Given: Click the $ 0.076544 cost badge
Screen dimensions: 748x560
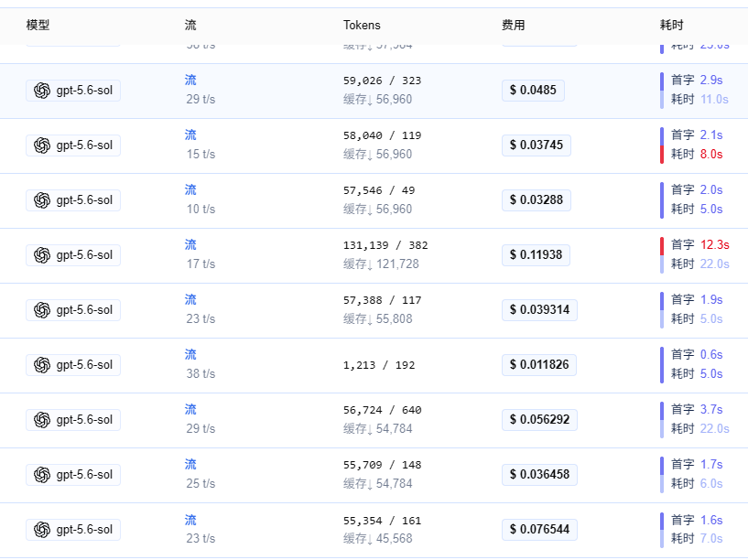Looking at the screenshot, I should click(539, 529).
